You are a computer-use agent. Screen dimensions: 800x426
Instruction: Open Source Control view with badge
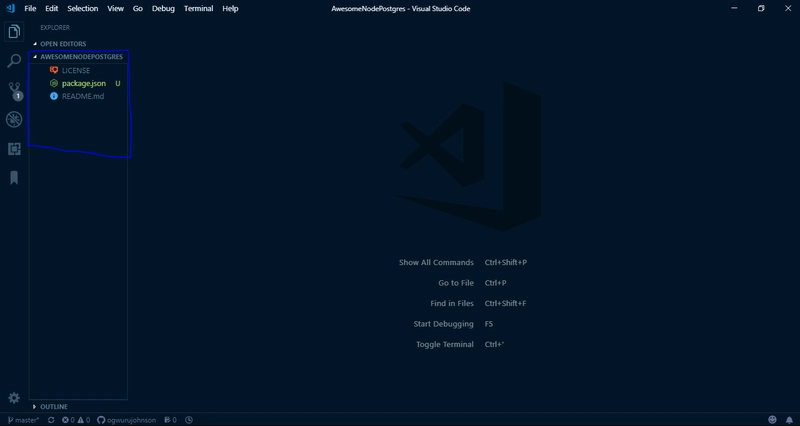point(15,91)
